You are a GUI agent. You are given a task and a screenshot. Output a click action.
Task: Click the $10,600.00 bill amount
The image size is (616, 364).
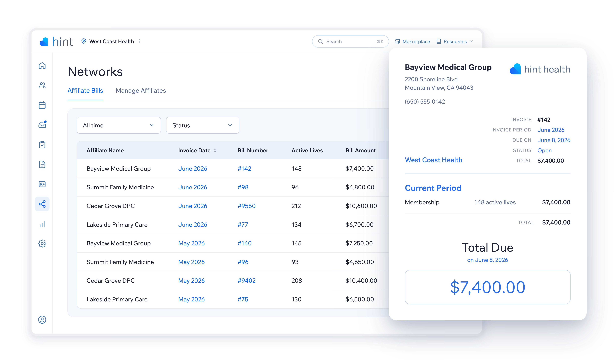pos(361,206)
